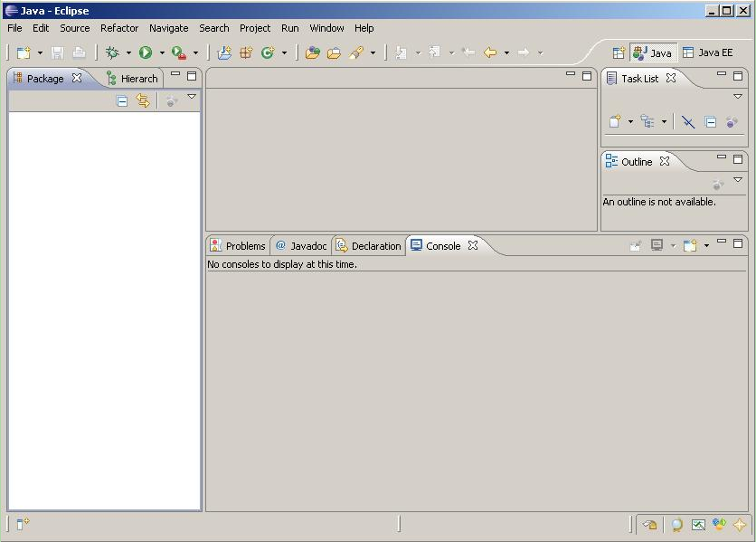Screen dimensions: 756x542
Task: Open the Package Explorer view menu triangle
Action: (192, 97)
